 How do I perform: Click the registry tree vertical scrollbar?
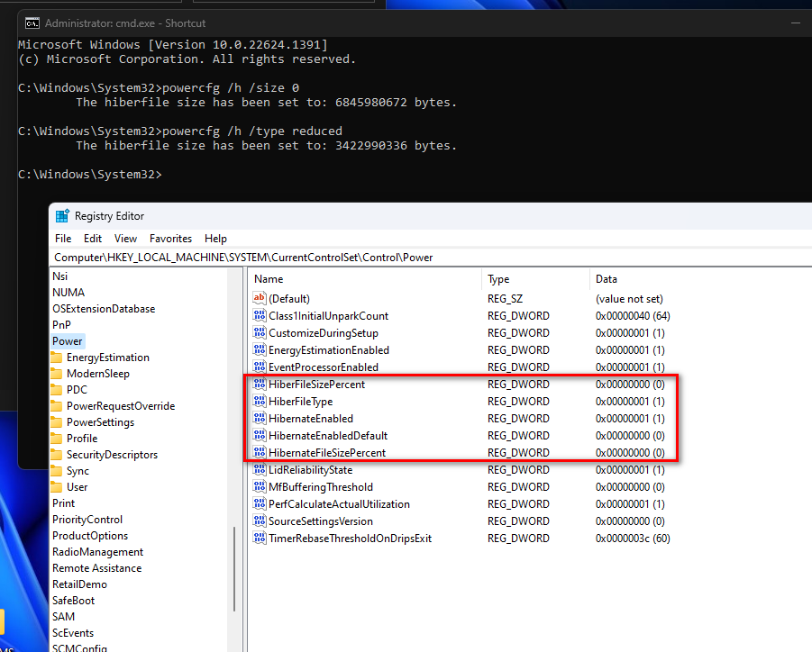click(x=234, y=569)
